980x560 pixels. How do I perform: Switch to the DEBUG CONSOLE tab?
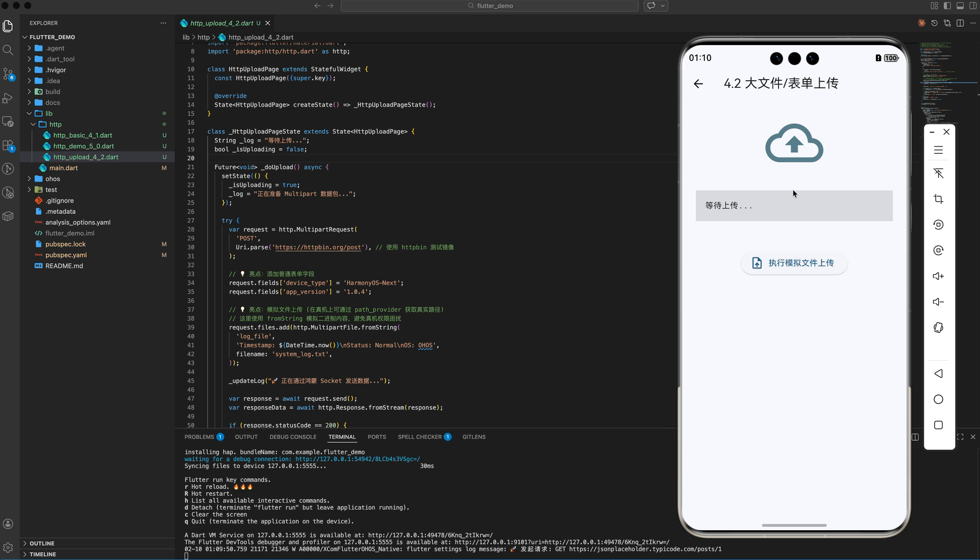point(293,437)
